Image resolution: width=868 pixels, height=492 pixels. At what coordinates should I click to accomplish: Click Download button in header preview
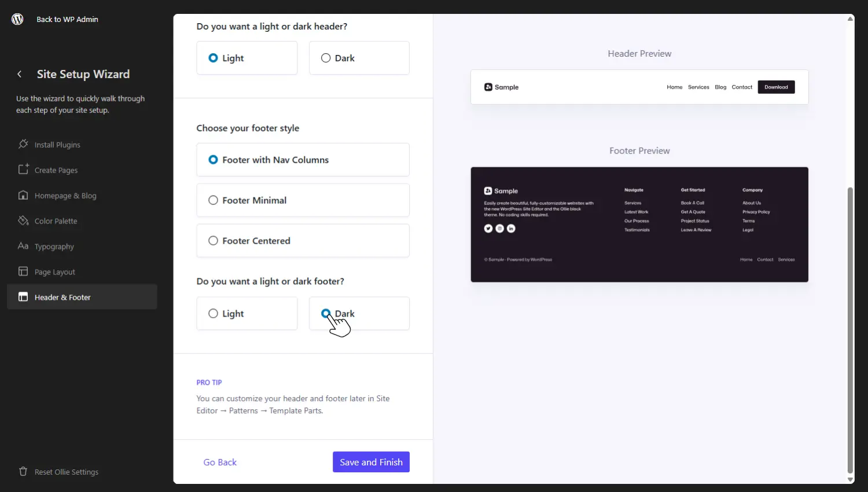coord(776,87)
